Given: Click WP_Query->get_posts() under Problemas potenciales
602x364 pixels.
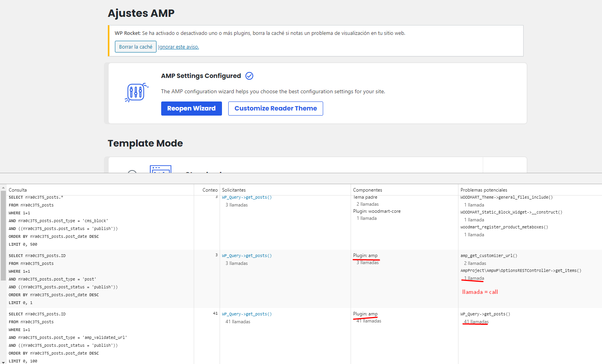Looking at the screenshot, I should (485, 314).
